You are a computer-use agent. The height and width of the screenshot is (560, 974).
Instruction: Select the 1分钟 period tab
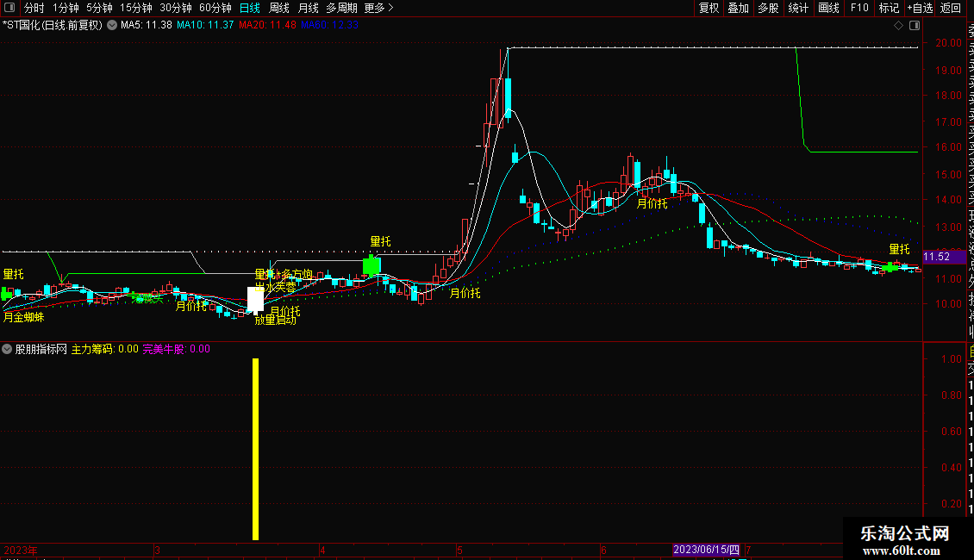click(66, 8)
